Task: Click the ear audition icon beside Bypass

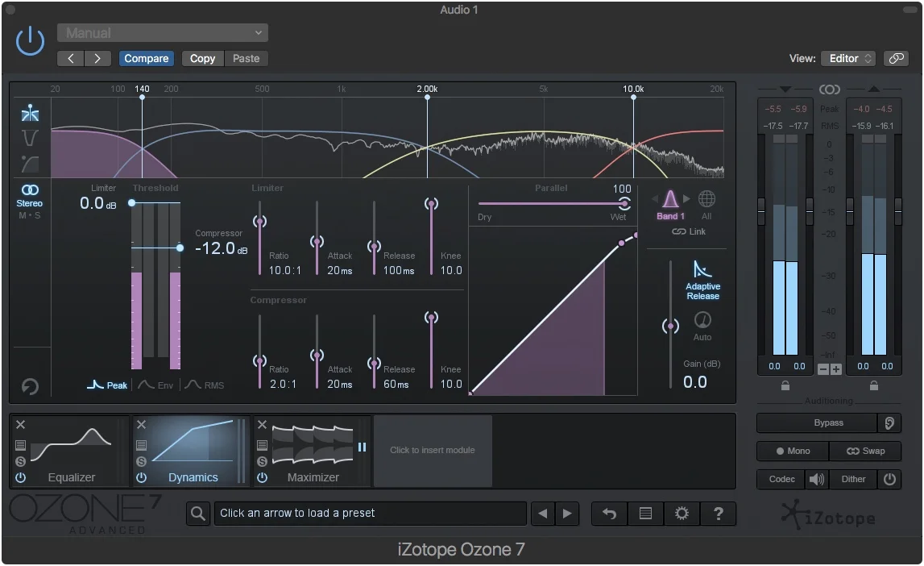Action: click(889, 422)
